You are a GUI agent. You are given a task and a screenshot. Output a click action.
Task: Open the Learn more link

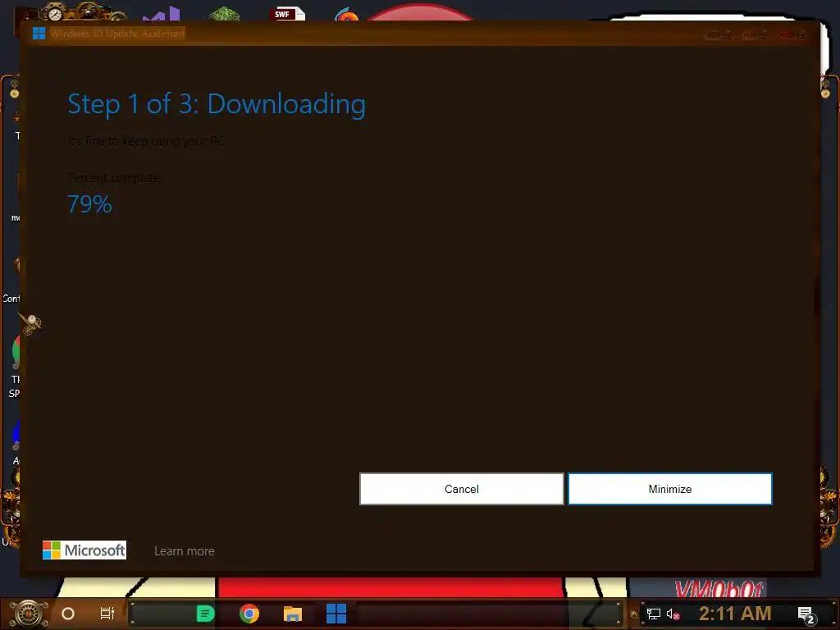[185, 550]
